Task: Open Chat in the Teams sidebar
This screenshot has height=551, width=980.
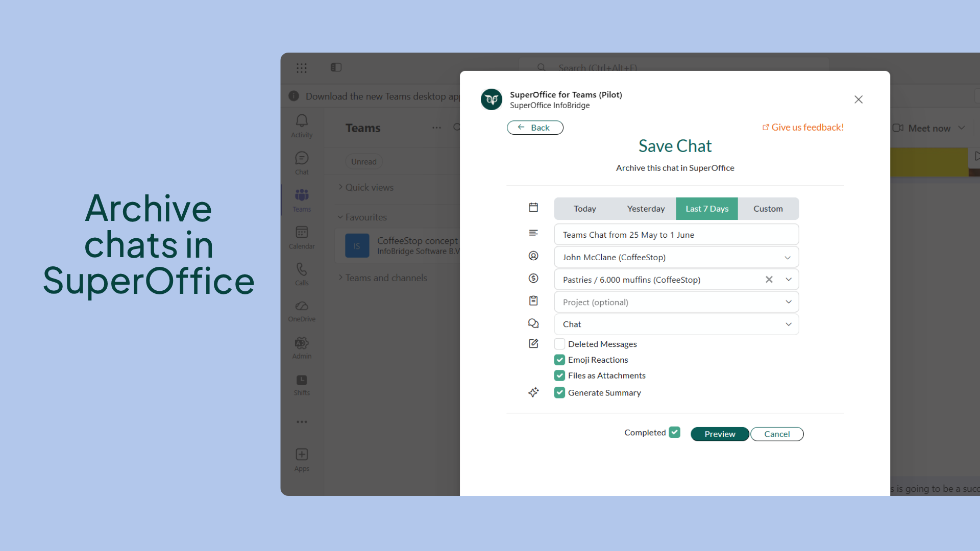Action: 302,163
